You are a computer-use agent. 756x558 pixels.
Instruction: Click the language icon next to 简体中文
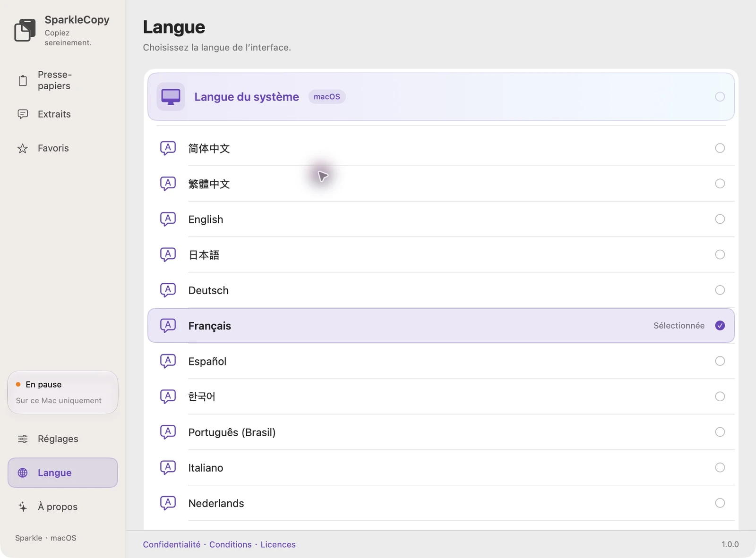tap(168, 148)
